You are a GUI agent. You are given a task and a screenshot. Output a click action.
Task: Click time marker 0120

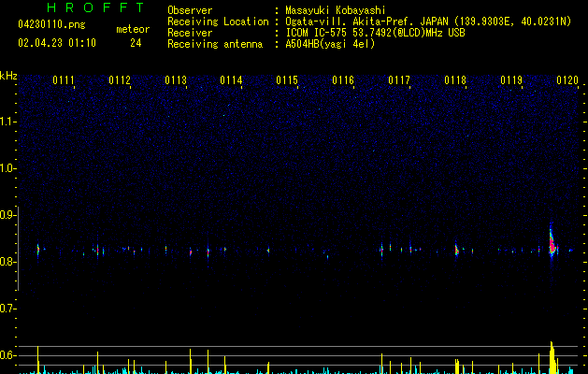point(567,80)
